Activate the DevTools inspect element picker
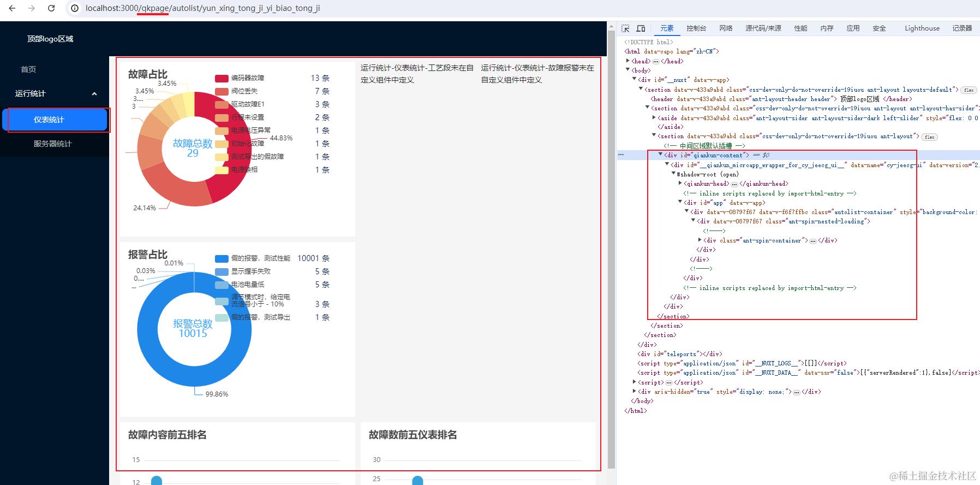The width and height of the screenshot is (980, 485). point(625,28)
